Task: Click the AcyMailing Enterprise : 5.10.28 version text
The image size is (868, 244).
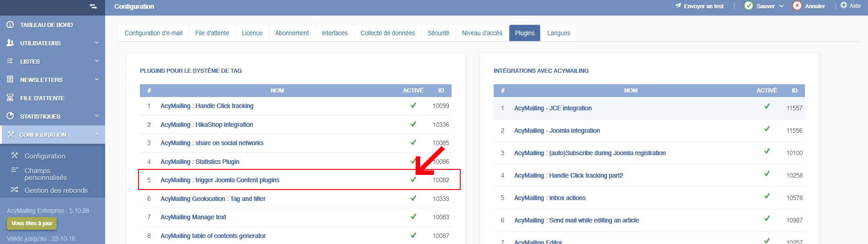Action: tap(48, 211)
